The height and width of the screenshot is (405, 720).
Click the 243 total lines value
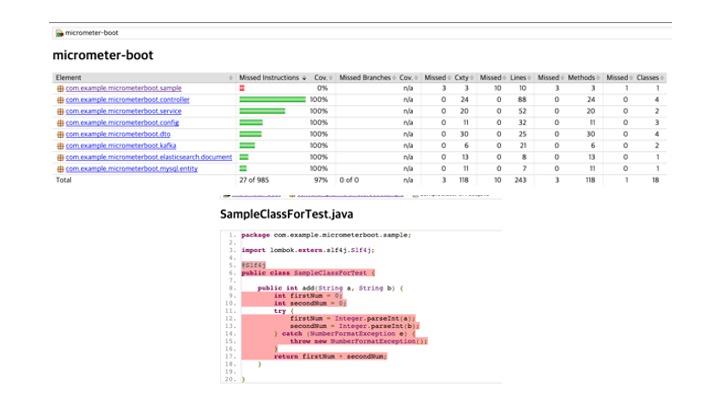(x=520, y=180)
